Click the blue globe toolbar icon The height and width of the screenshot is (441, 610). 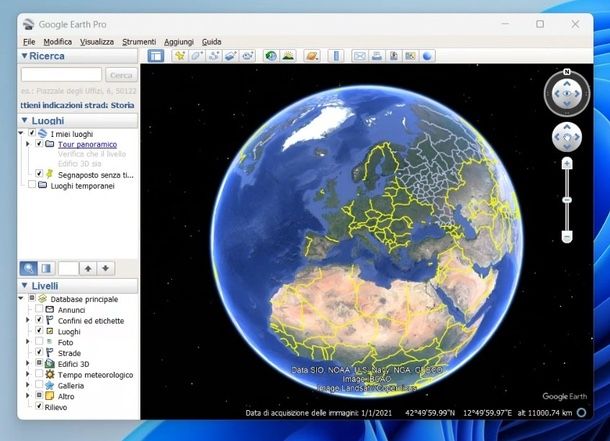427,56
